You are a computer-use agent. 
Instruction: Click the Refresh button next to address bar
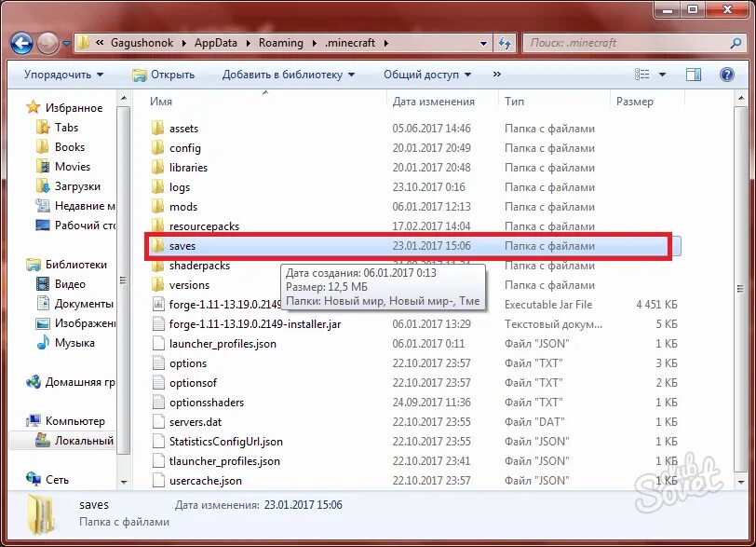coord(505,44)
